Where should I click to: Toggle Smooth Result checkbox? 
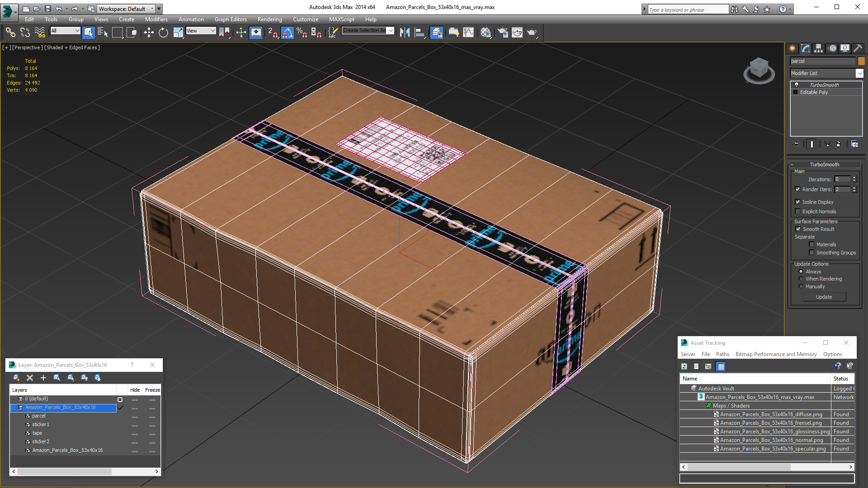798,229
